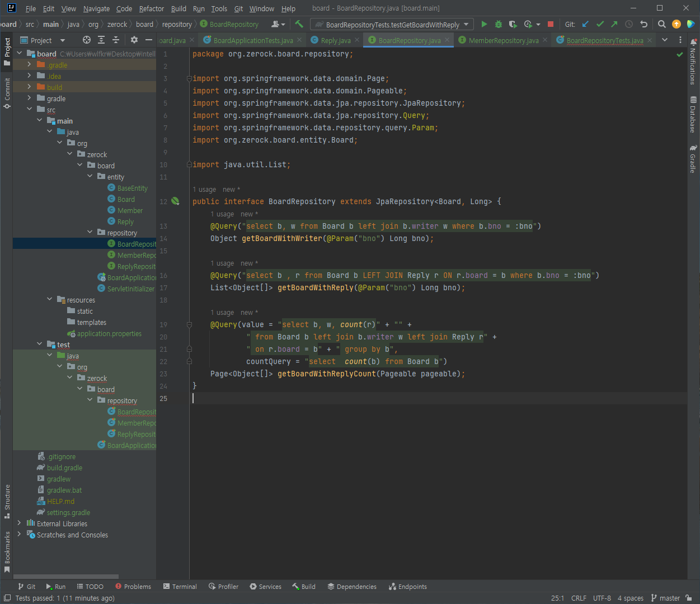Click the Project panel horizontal scrollbar
This screenshot has width=700, height=604.
point(66,576)
